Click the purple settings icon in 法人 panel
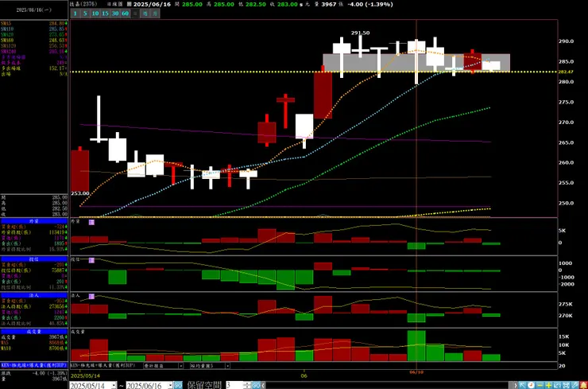This screenshot has height=389, width=588. (91, 297)
